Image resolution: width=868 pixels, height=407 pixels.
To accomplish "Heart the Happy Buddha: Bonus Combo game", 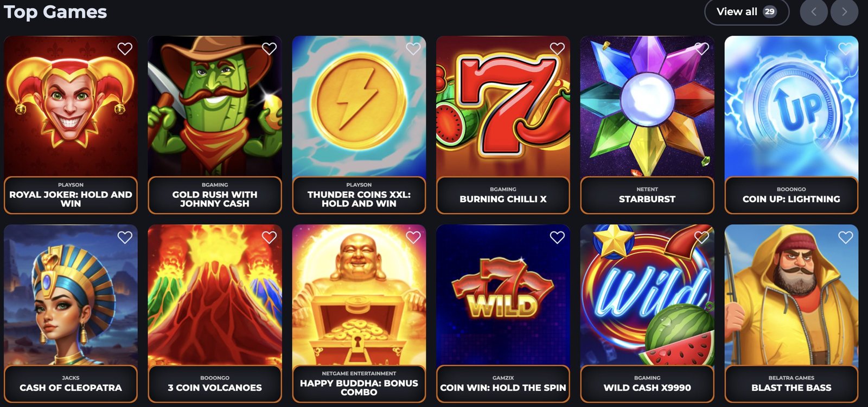I will click(413, 237).
